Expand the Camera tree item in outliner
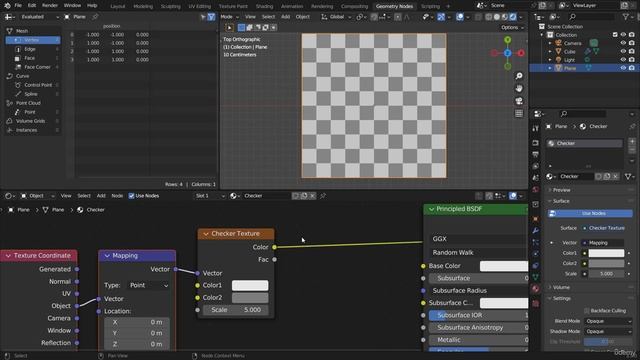Image resolution: width=640 pixels, height=360 pixels. pos(550,43)
